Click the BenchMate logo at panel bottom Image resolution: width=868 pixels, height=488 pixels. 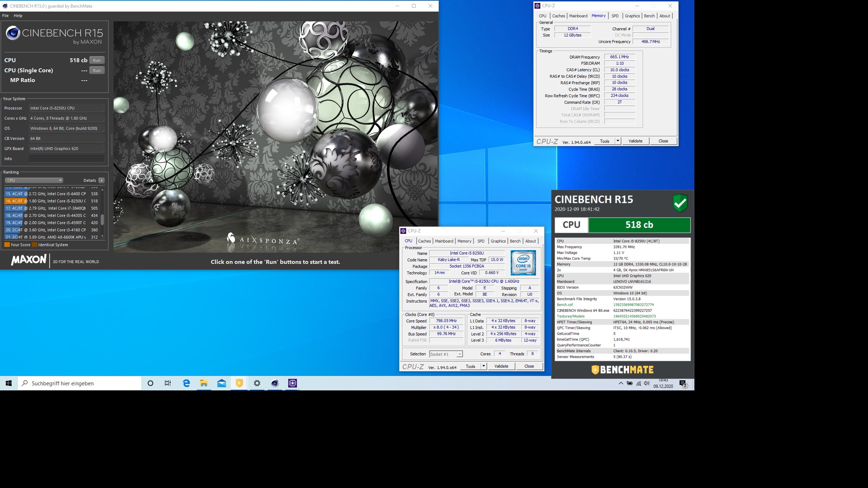pyautogui.click(x=622, y=369)
